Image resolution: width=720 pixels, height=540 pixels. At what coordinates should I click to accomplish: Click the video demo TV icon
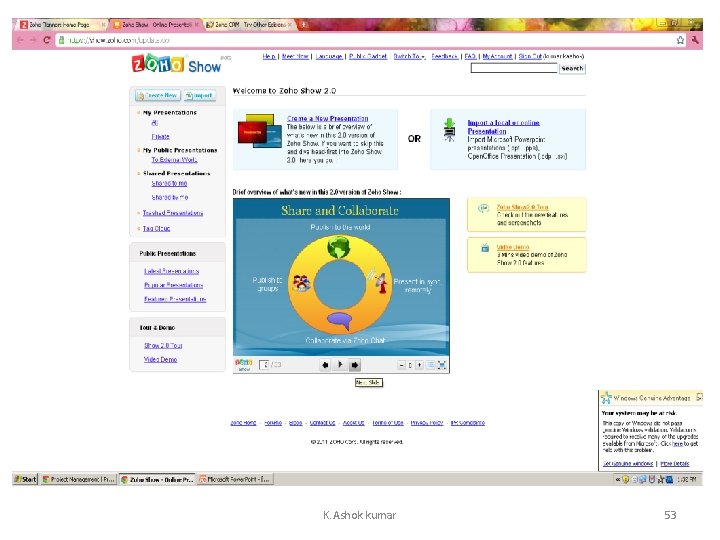pyautogui.click(x=485, y=248)
